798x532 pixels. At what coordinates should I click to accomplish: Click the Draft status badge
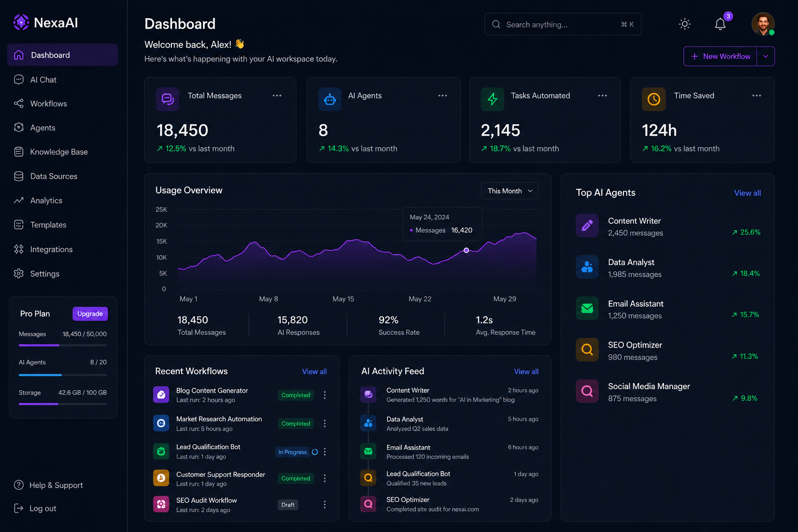288,504
